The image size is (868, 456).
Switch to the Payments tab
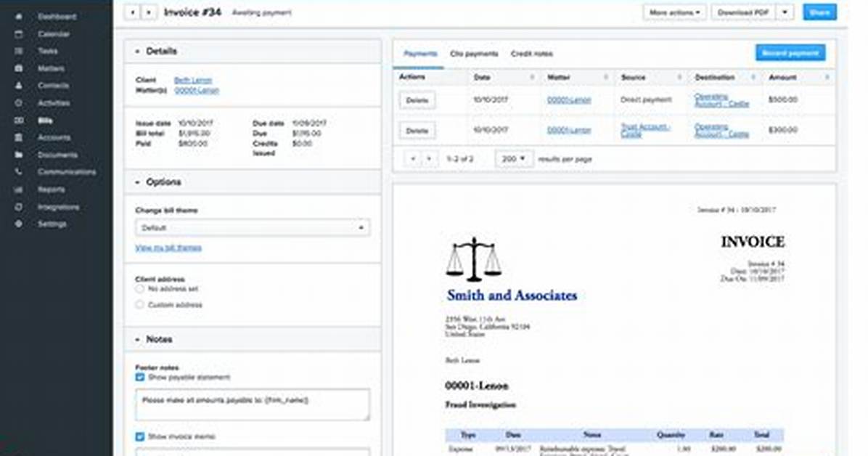tap(420, 54)
